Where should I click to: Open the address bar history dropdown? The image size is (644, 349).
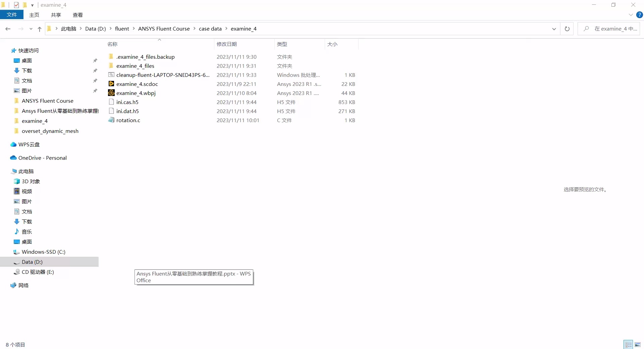554,29
